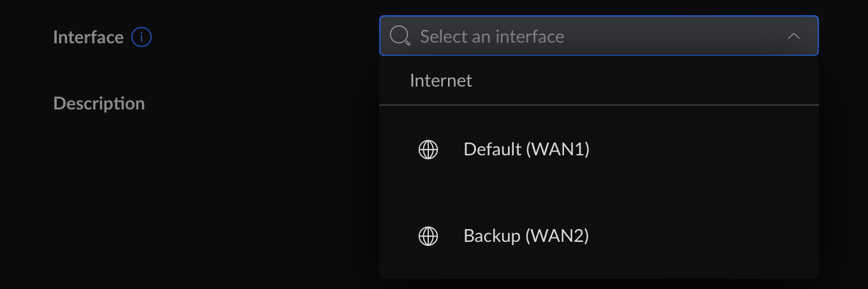Viewport: 868px width, 289px height.
Task: Choose Backup (WAN2) from the list
Action: pyautogui.click(x=599, y=236)
